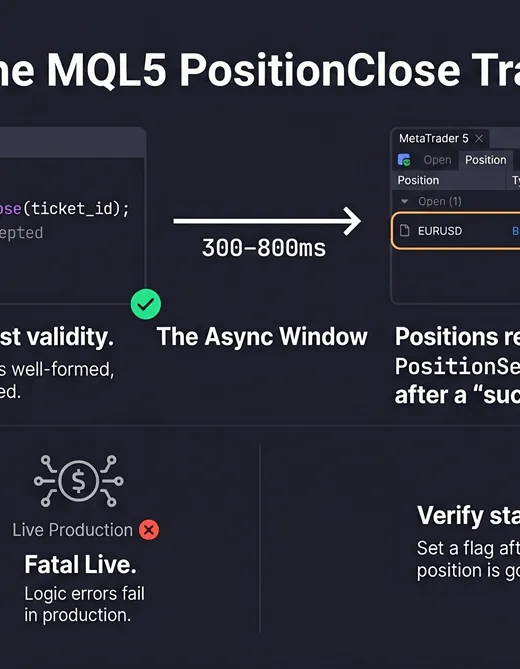Click the Fatal Live. heading

coord(80,564)
